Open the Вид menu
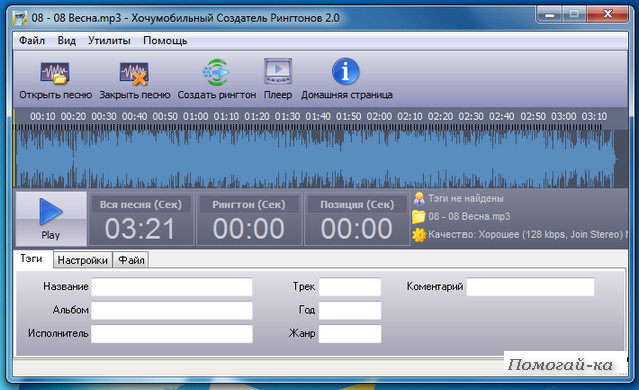This screenshot has height=390, width=639. [x=66, y=40]
